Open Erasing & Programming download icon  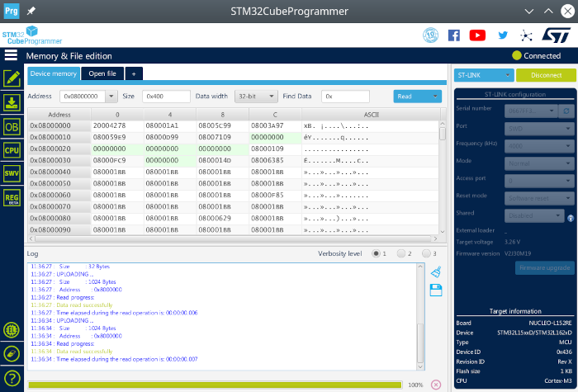[x=12, y=103]
